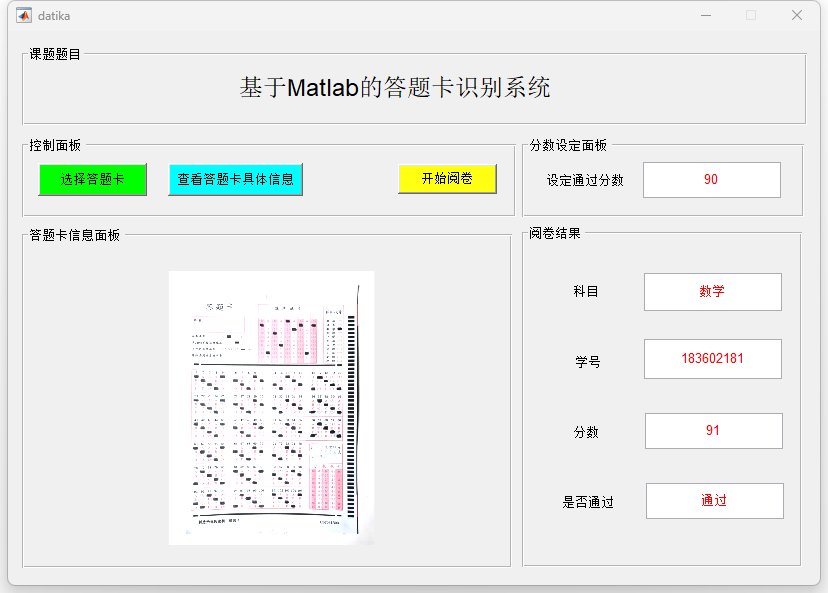
Task: Click the MATLAB icon in title bar
Action: (x=24, y=15)
